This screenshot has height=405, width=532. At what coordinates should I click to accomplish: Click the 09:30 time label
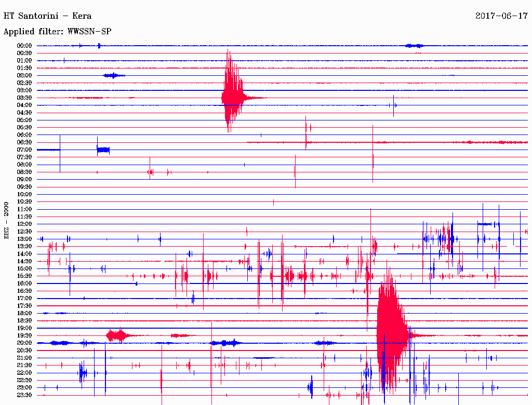[x=24, y=187]
